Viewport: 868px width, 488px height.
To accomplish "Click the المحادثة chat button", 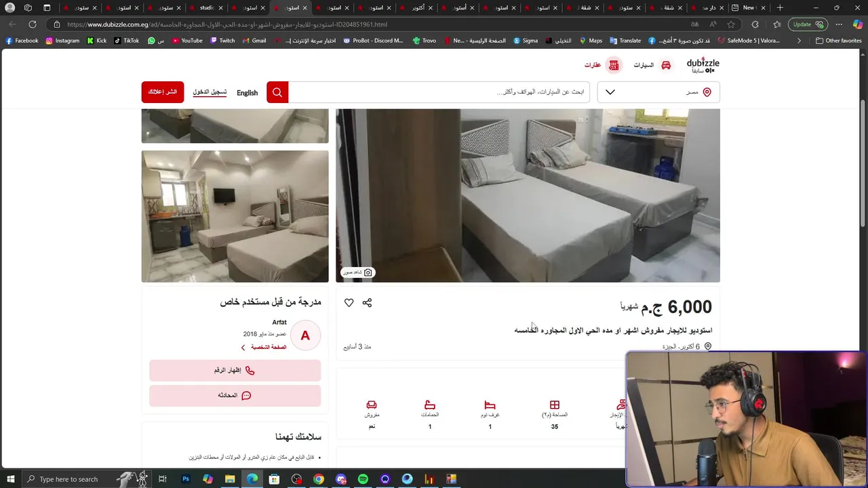I will pyautogui.click(x=235, y=396).
